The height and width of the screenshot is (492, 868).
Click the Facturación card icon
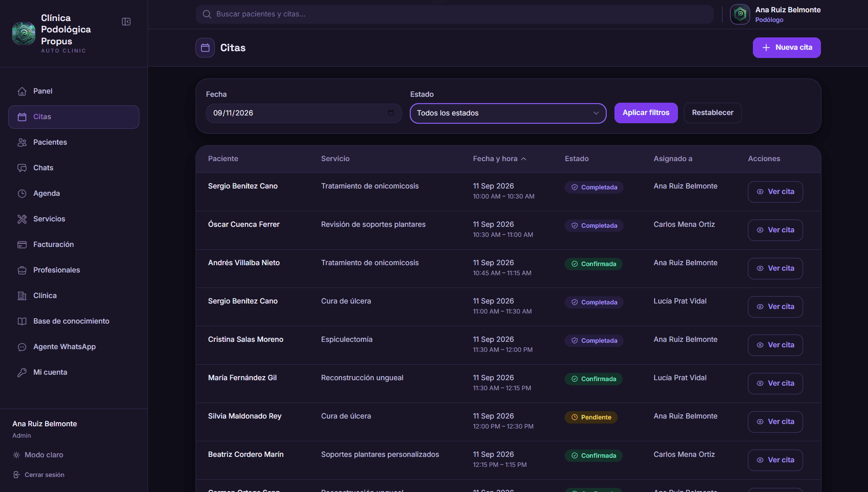22,245
